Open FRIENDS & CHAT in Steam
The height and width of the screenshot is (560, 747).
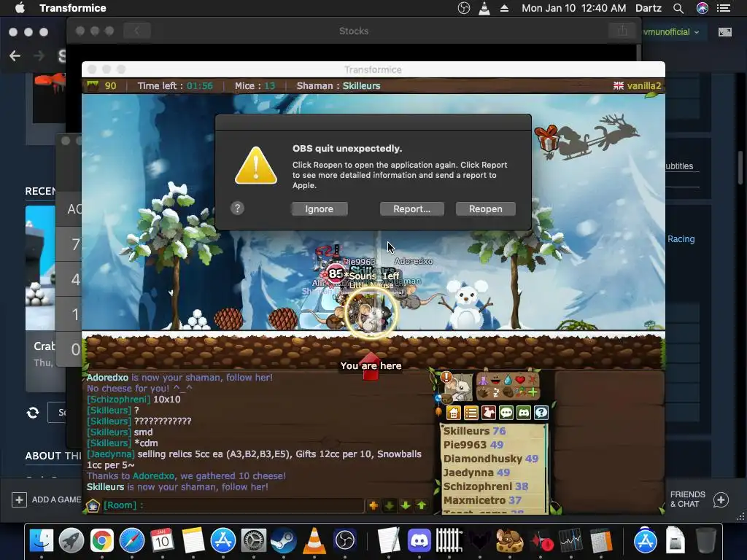pyautogui.click(x=700, y=499)
